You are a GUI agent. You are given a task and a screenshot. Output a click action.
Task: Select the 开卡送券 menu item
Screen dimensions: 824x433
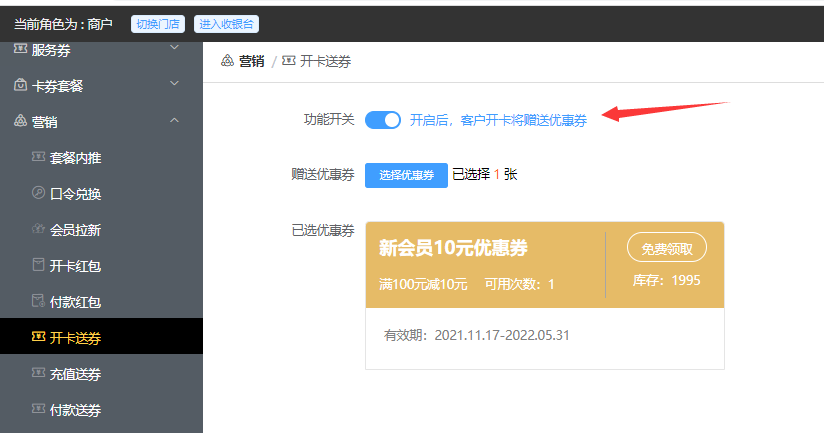[x=101, y=337]
